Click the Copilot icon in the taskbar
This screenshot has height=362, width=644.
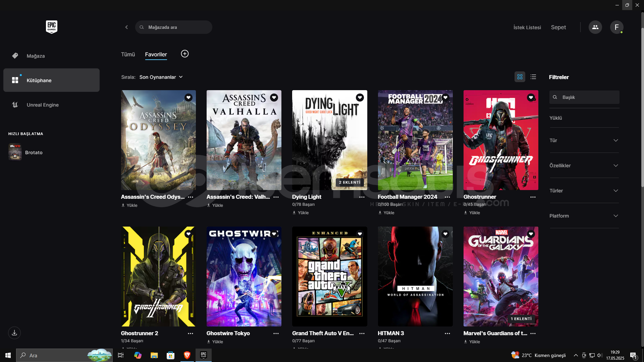(x=138, y=355)
